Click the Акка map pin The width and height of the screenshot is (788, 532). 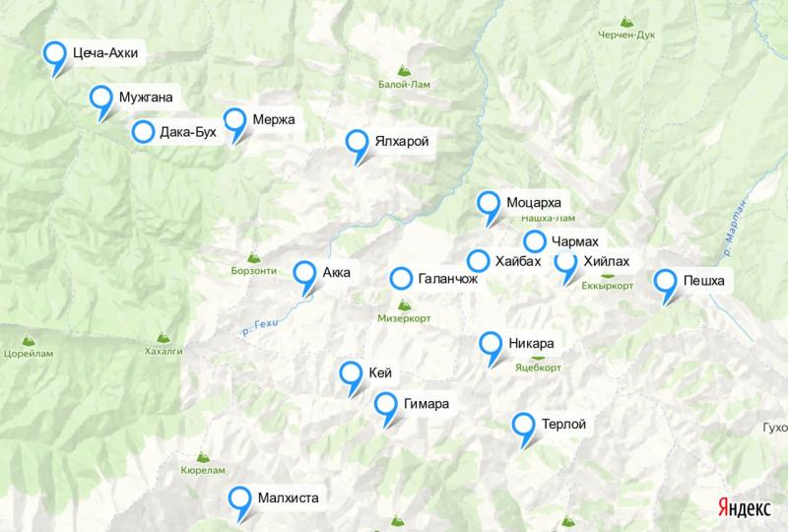[304, 274]
